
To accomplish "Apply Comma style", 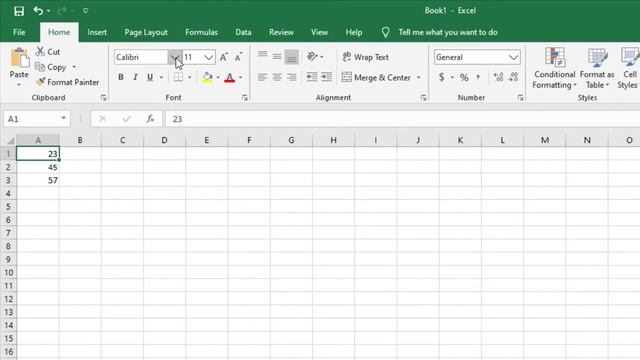I will [x=478, y=77].
